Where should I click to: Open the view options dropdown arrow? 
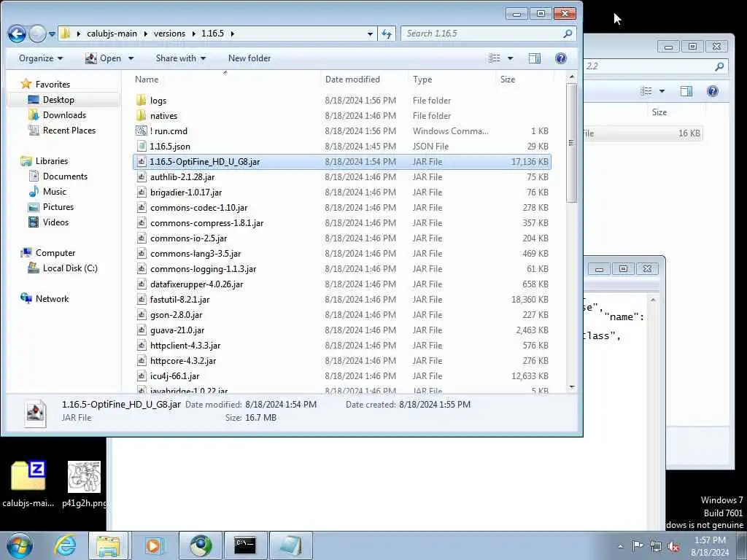point(510,58)
